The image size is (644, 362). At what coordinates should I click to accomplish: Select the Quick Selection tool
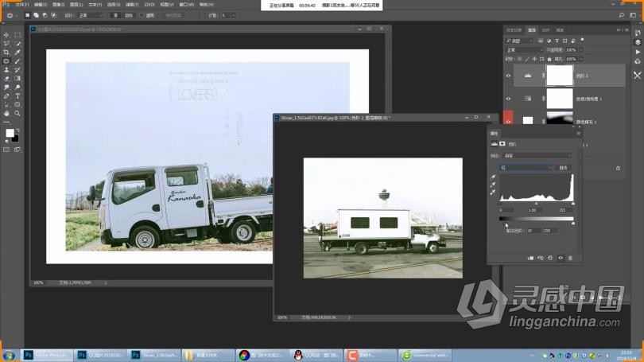[17, 44]
